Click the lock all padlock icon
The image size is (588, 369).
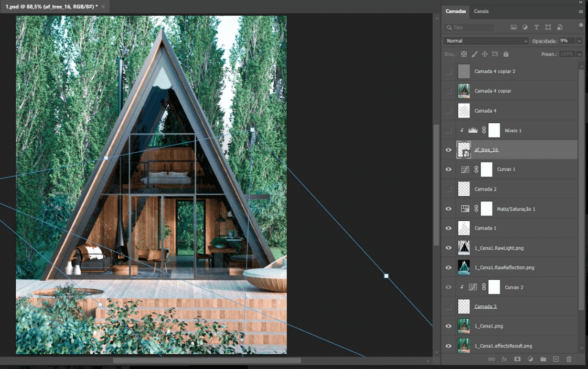(506, 54)
